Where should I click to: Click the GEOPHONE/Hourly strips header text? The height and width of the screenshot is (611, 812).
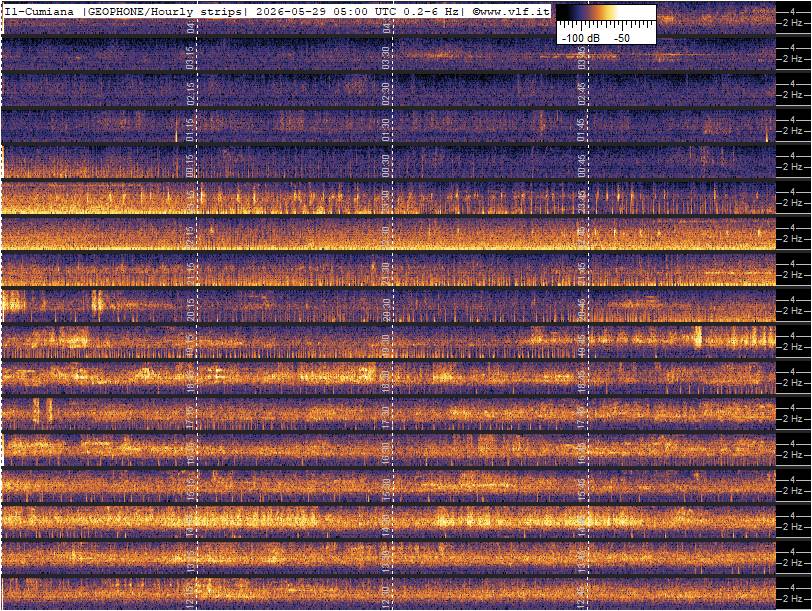pos(164,11)
